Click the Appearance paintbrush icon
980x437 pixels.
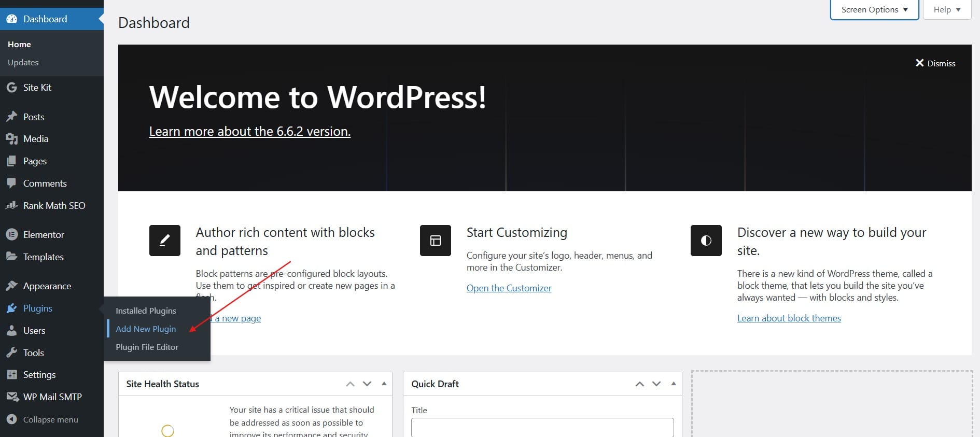click(11, 286)
